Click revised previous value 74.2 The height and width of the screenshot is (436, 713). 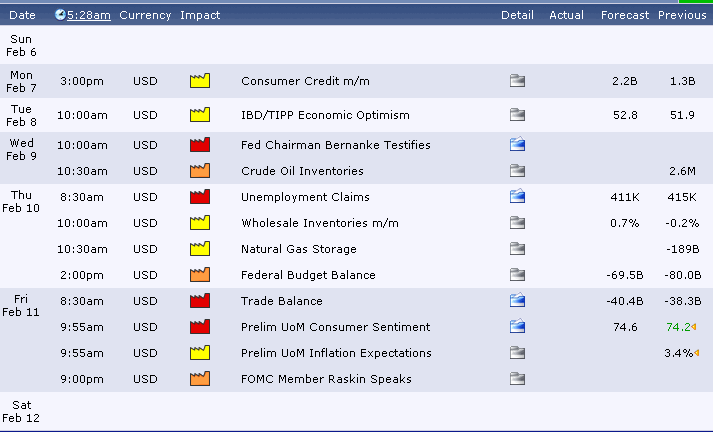click(x=678, y=327)
